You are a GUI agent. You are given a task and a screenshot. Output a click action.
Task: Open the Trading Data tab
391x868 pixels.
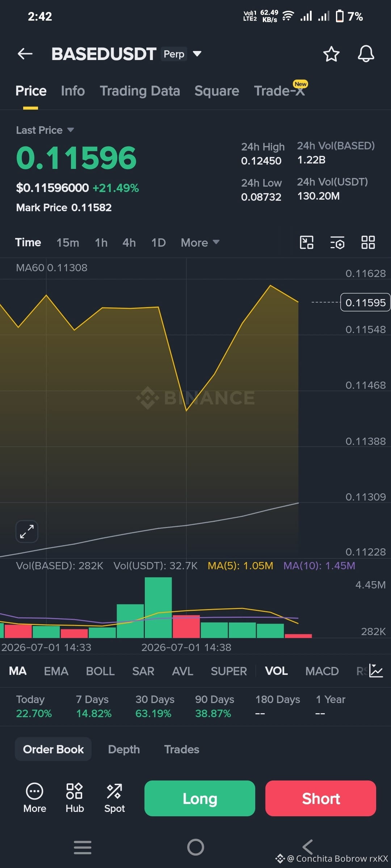(x=140, y=91)
